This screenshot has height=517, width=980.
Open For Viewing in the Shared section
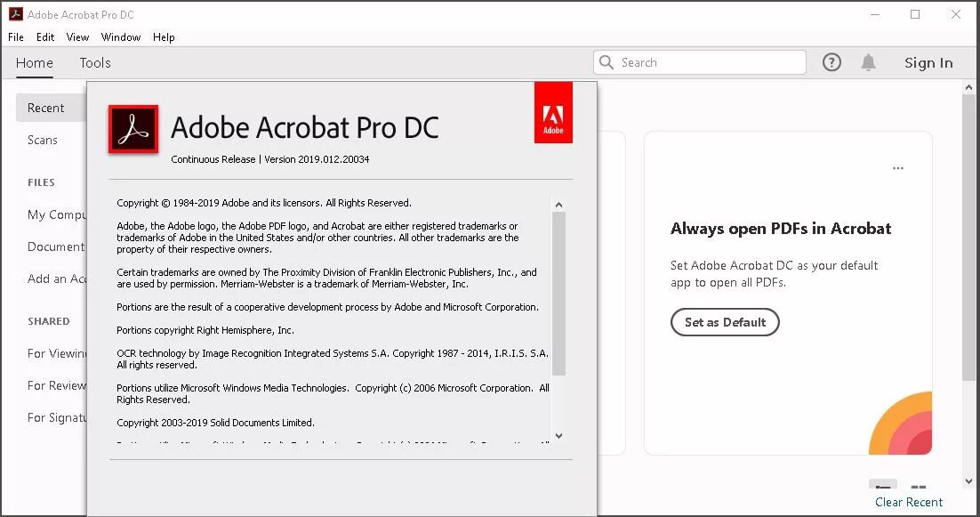coord(57,353)
